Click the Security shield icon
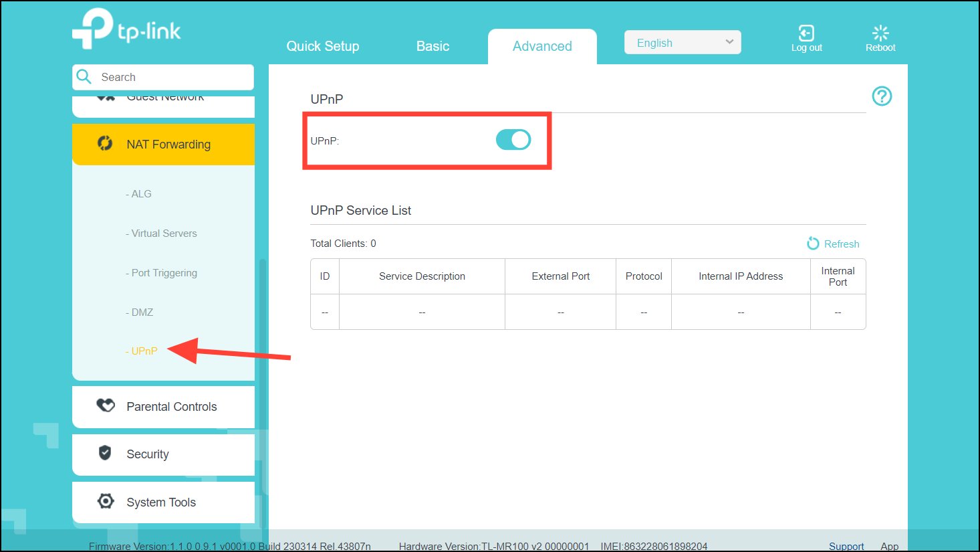Image resolution: width=980 pixels, height=552 pixels. click(105, 453)
